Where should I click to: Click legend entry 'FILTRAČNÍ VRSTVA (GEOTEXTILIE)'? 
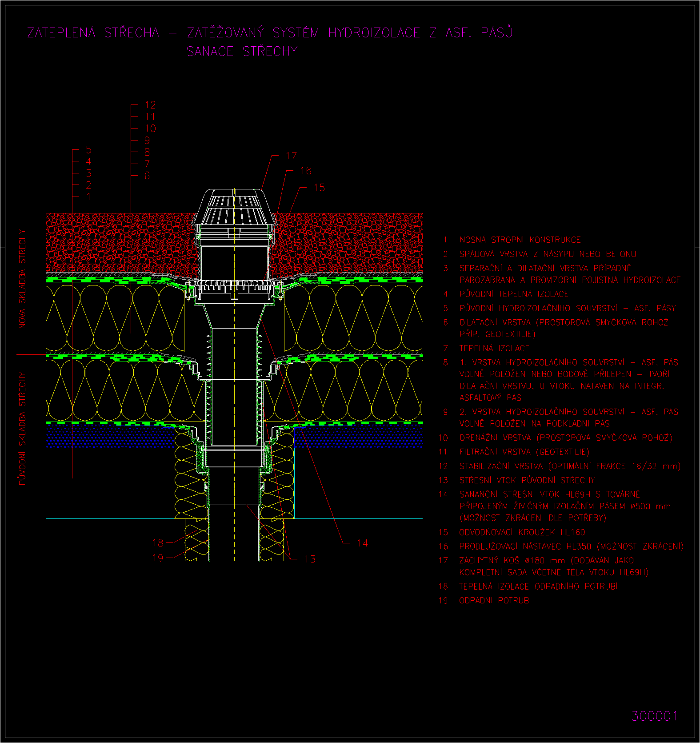(524, 452)
